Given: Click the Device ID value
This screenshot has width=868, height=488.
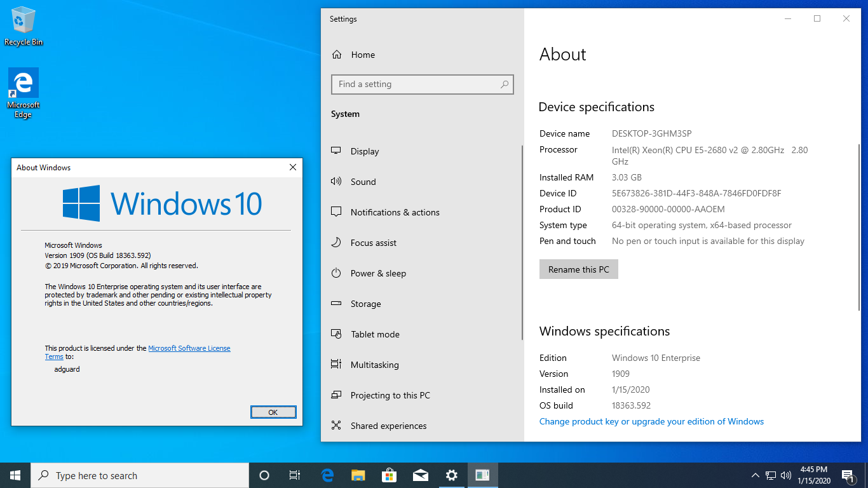Looking at the screenshot, I should click(696, 193).
